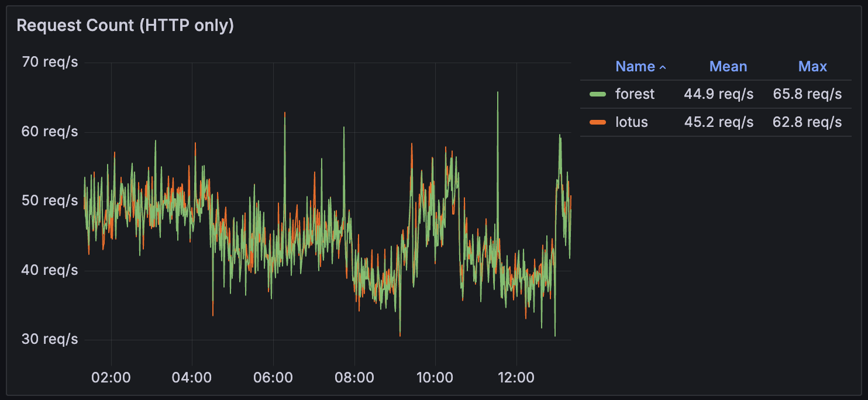This screenshot has width=868, height=400.
Task: Open color picker for forest green swatch
Action: click(598, 94)
